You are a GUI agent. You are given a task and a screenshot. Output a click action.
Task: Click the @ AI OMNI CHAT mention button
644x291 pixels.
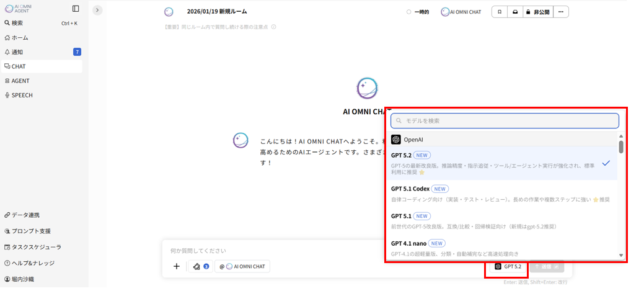pos(242,266)
